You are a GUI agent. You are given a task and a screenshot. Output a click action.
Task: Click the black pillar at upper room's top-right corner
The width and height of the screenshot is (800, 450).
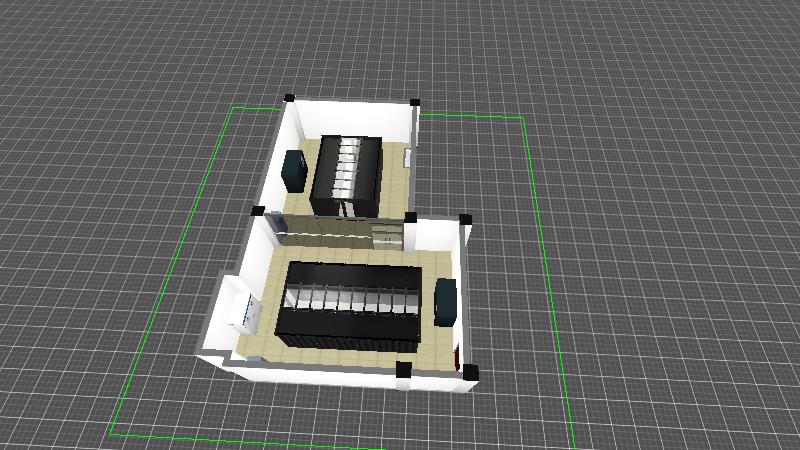(414, 102)
